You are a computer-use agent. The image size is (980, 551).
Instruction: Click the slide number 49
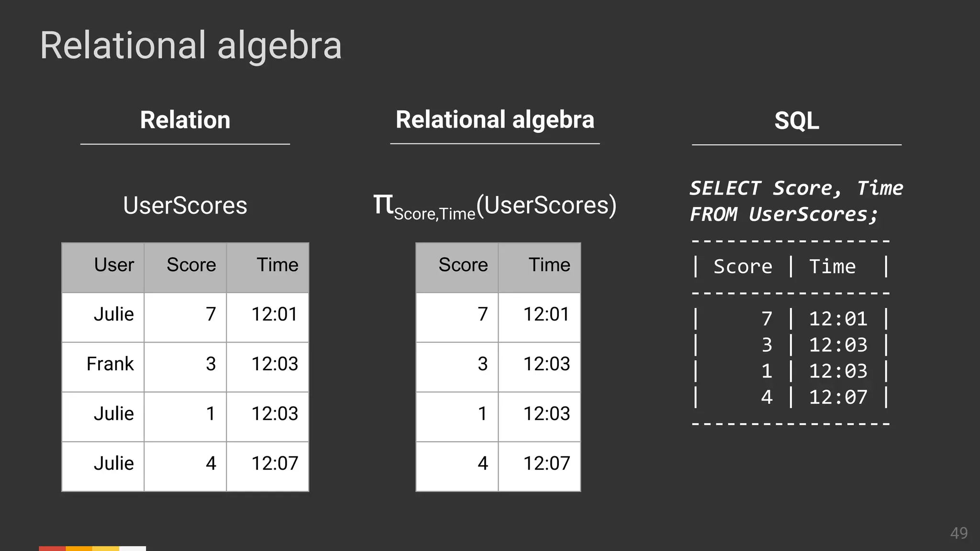[x=958, y=533]
